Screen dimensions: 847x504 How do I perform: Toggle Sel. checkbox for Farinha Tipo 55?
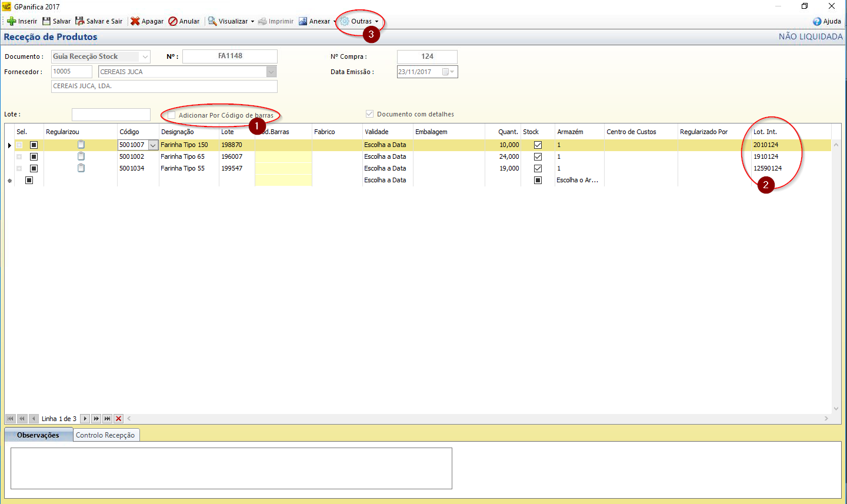coord(34,168)
